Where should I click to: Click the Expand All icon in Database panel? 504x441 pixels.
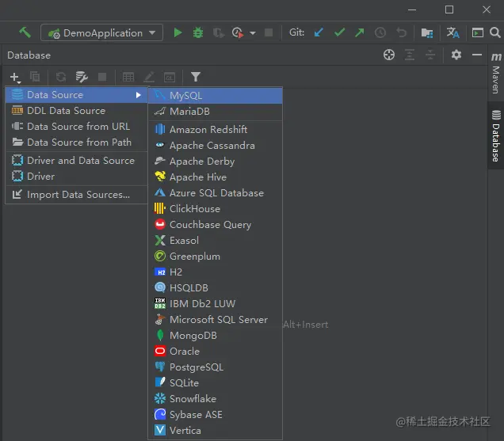pos(410,55)
